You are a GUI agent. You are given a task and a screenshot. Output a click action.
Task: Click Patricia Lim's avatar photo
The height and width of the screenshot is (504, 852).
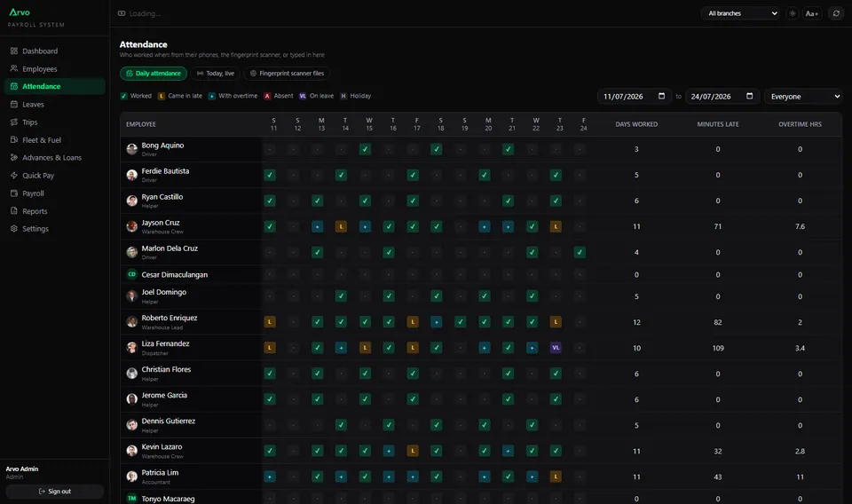[131, 476]
